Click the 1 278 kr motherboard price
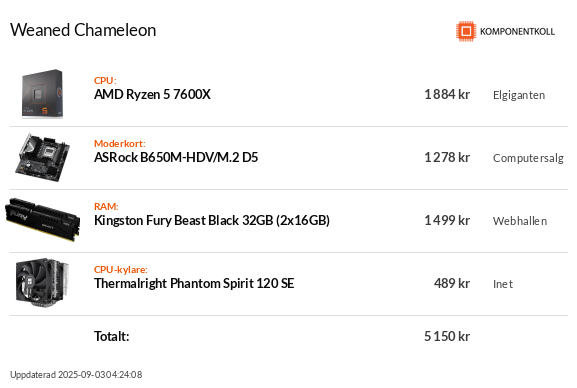 point(447,158)
